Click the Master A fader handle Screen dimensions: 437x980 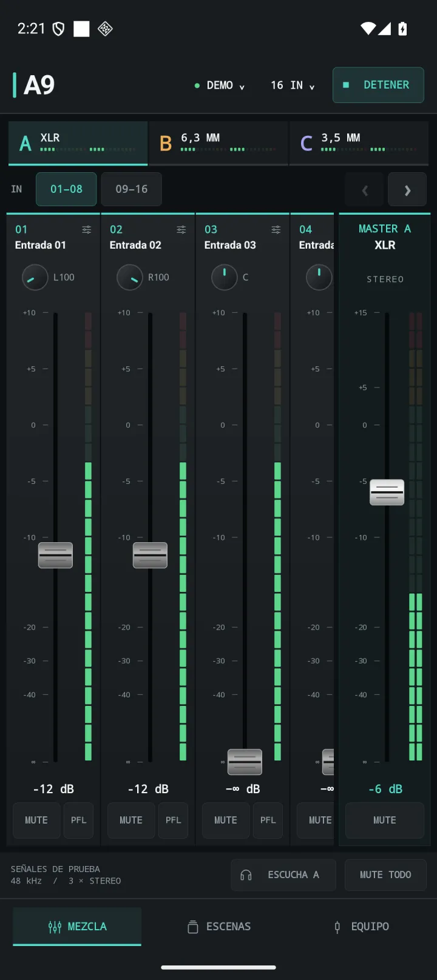[x=387, y=492]
